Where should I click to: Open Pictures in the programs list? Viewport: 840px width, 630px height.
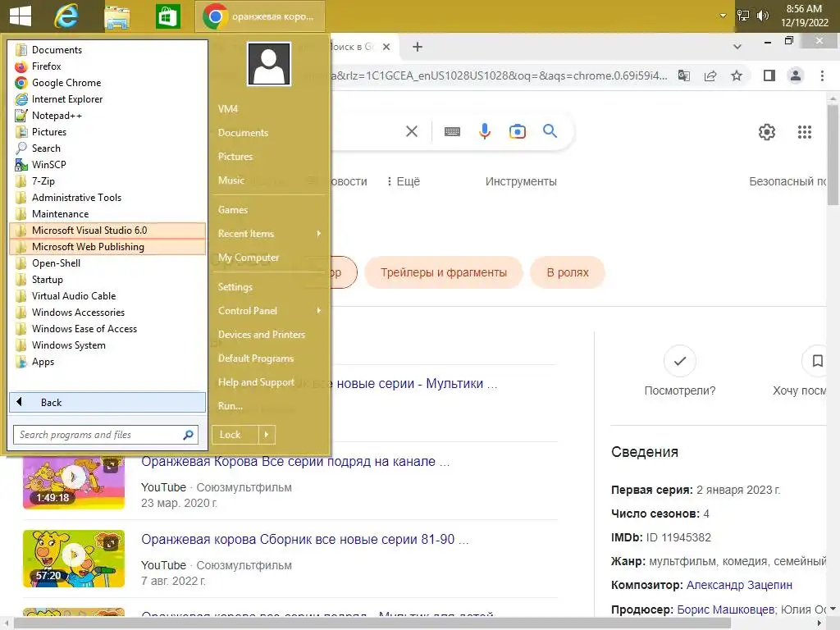click(x=107, y=132)
